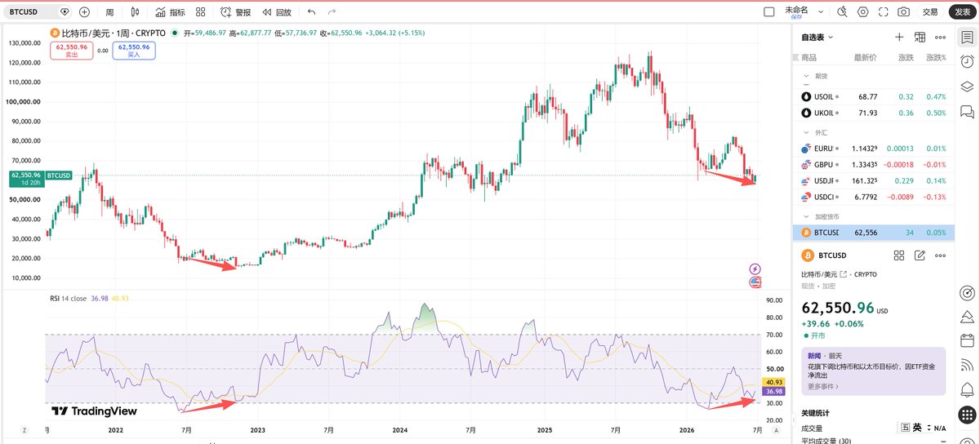Screen dimensions: 980x444
Task: Click the compare/add symbol plus icon in toolbar
Action: 85,12
